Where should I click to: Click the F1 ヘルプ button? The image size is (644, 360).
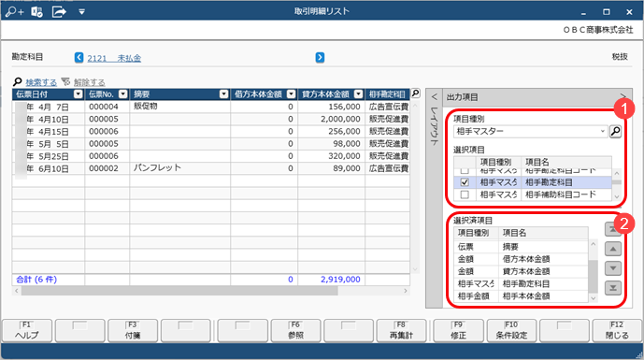coord(27,331)
